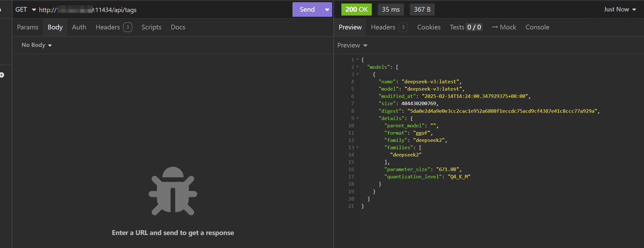The height and width of the screenshot is (248, 644).
Task: Open the Auth tab
Action: click(x=79, y=27)
